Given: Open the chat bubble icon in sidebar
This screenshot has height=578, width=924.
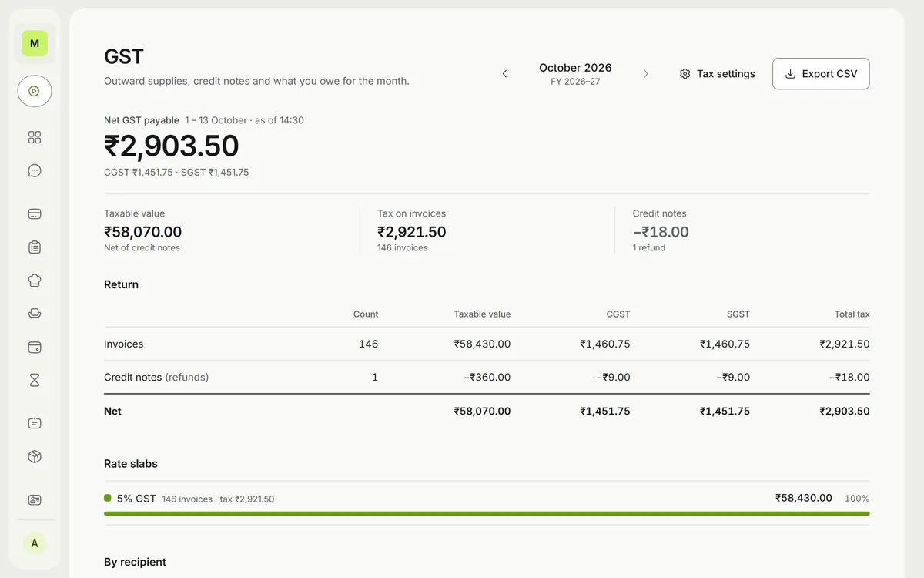Looking at the screenshot, I should coord(35,171).
